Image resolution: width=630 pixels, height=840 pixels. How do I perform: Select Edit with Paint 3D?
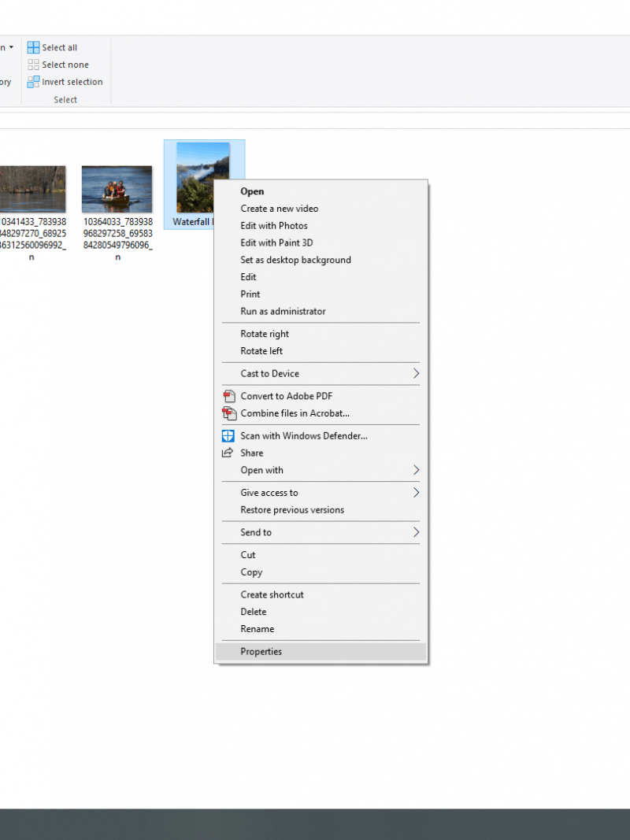(276, 242)
